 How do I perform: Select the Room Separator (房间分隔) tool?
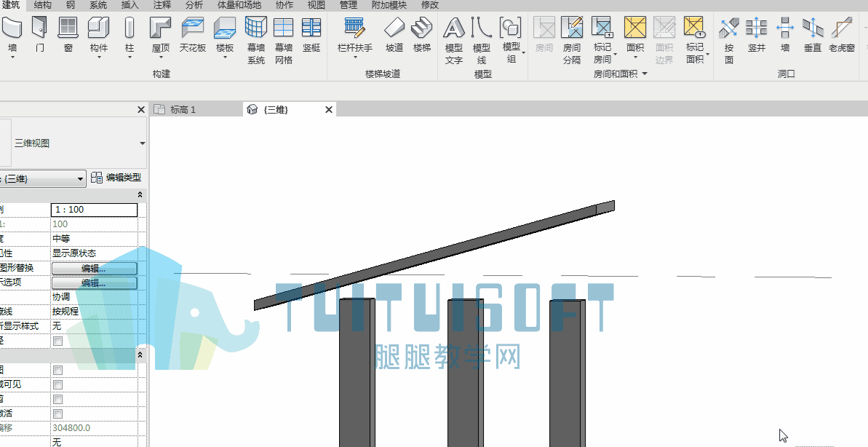tap(572, 40)
